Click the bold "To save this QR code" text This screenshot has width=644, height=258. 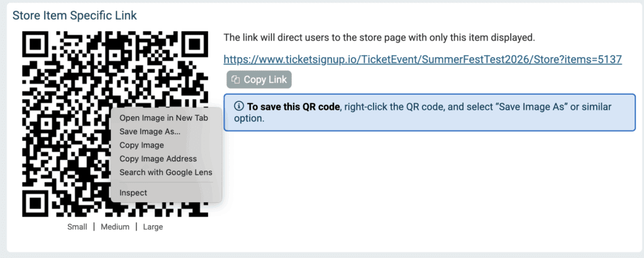293,107
